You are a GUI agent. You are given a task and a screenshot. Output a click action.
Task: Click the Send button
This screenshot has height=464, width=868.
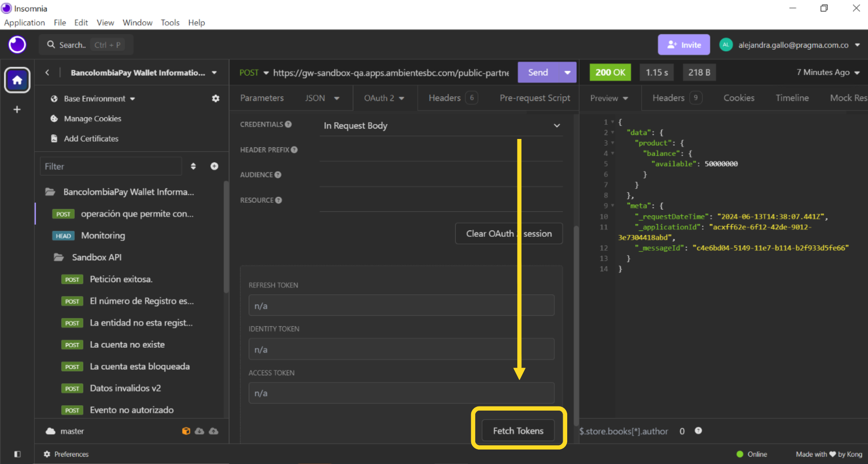pos(538,72)
